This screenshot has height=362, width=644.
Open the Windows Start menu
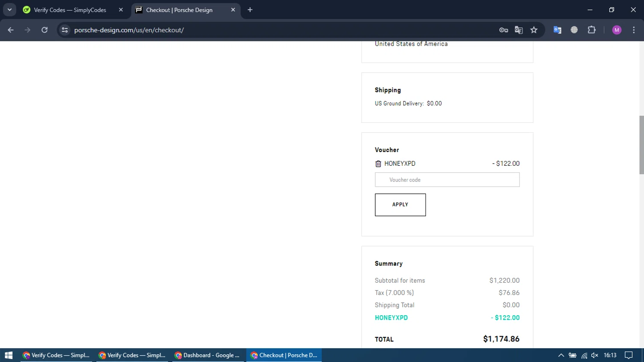click(x=9, y=355)
